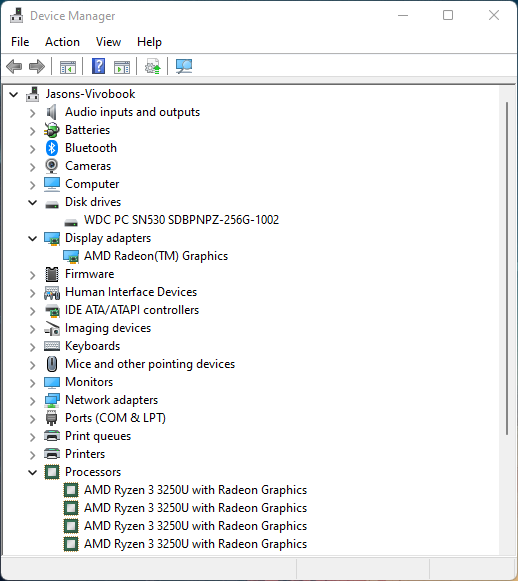Collapse the Display adapters category
This screenshot has width=518, height=581.
tap(33, 239)
